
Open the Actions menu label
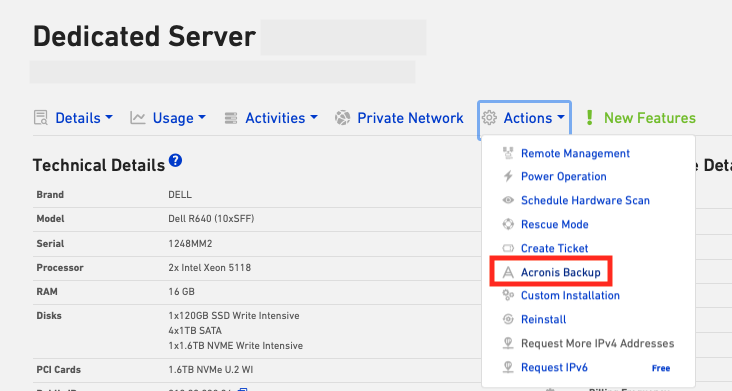528,118
